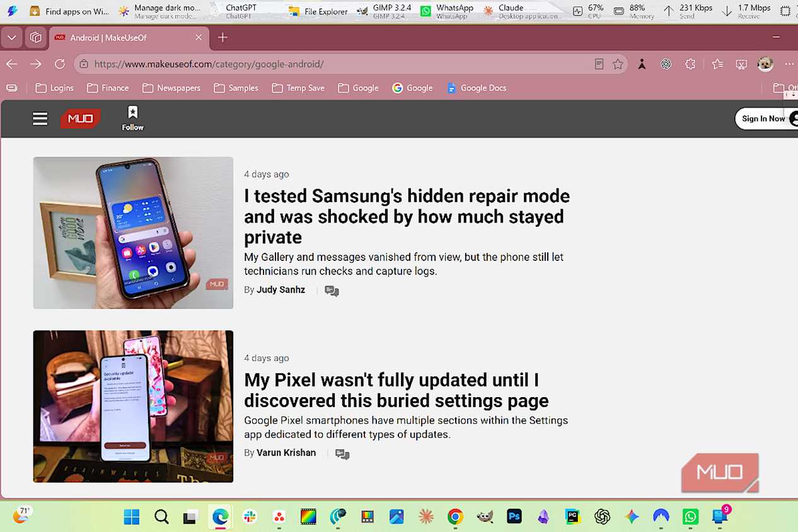Enter immersive reader mode
The width and height of the screenshot is (798, 532).
point(599,64)
